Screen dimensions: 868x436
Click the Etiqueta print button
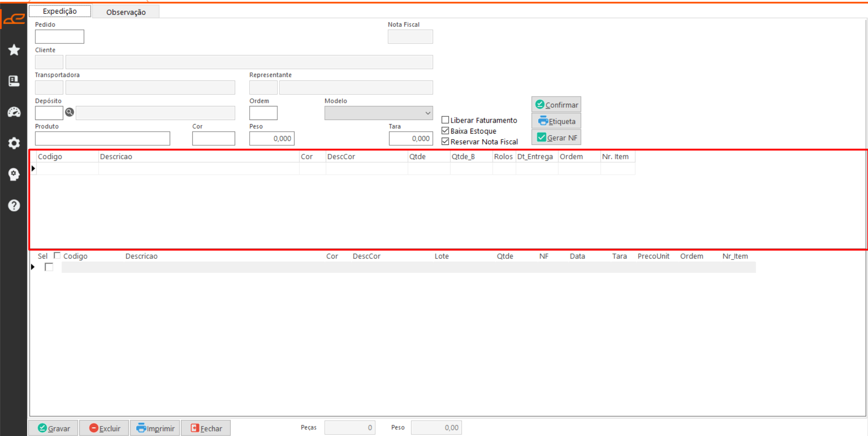pos(556,121)
